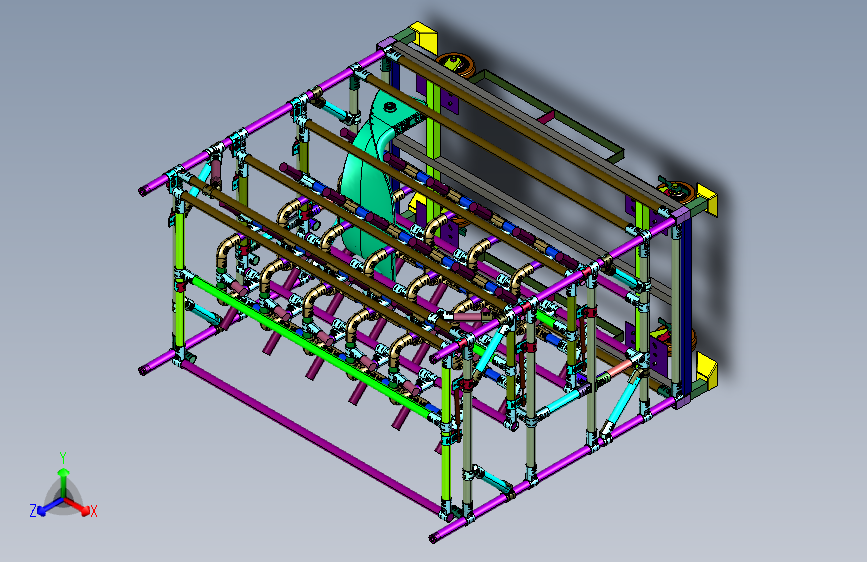Click the red X axis of the orientation triad
This screenshot has height=562, width=867.
pos(76,506)
